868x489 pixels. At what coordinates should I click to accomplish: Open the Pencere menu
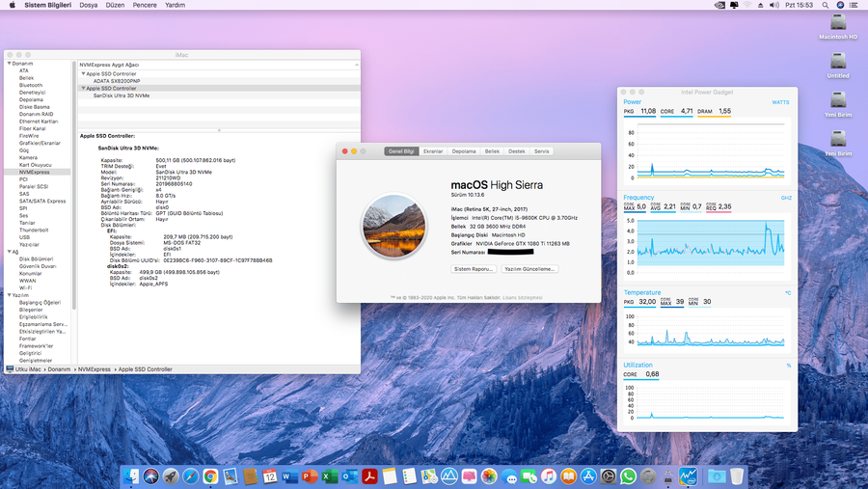coord(145,5)
